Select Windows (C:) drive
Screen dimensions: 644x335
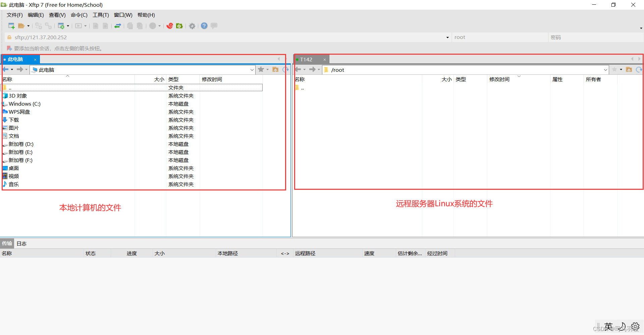click(x=24, y=104)
